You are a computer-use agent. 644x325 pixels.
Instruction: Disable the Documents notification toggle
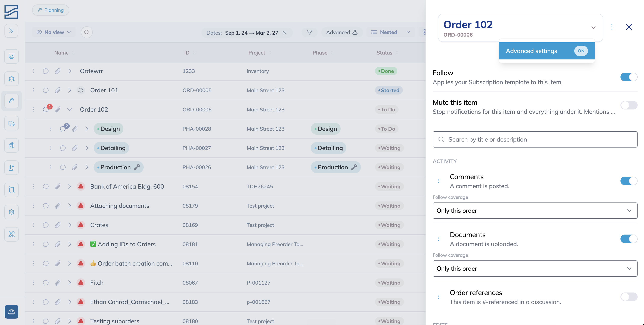pos(629,239)
